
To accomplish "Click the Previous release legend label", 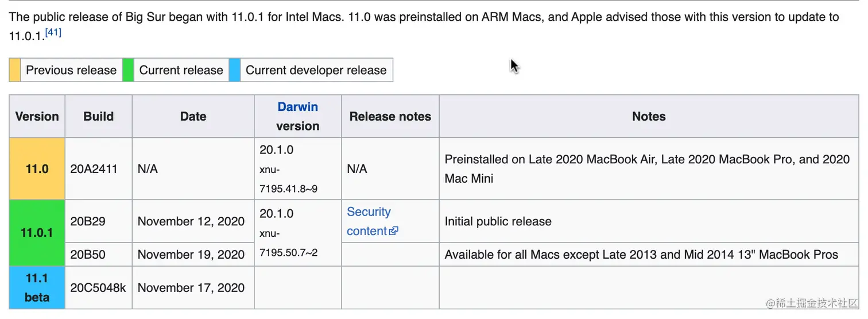I will (x=71, y=70).
